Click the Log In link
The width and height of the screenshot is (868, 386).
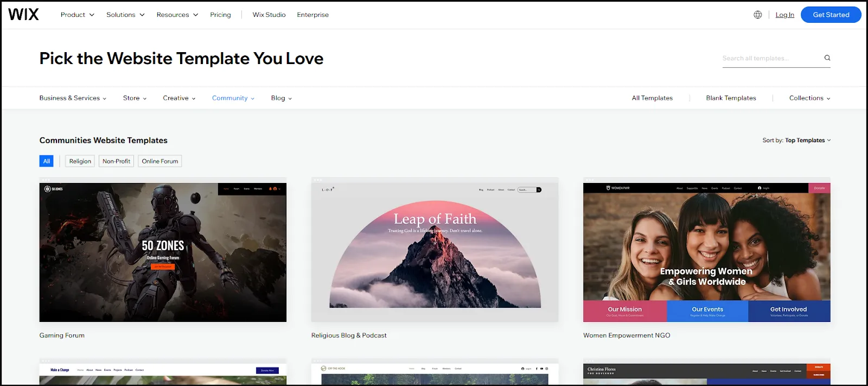pos(784,15)
